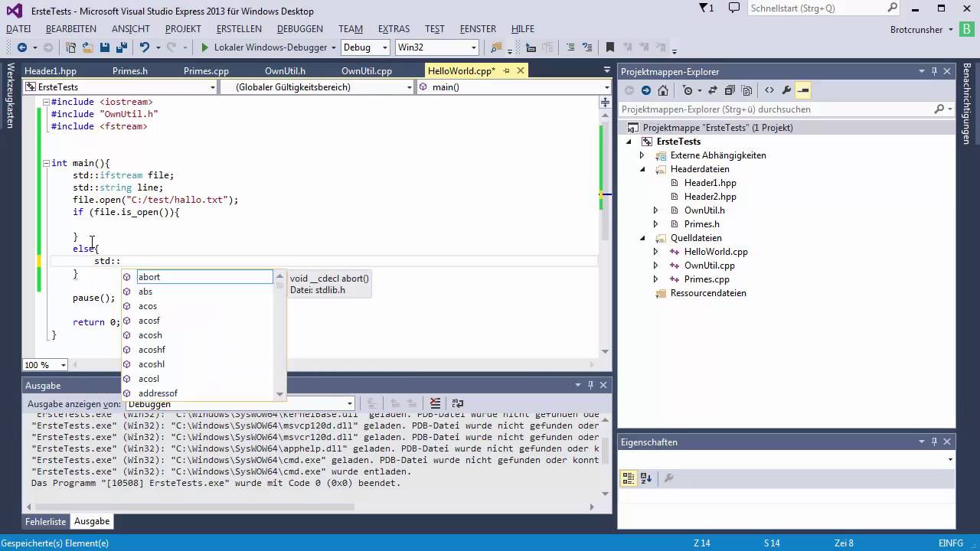Open the Win32 platform dropdown
The height and width of the screenshot is (551, 980).
(x=437, y=47)
